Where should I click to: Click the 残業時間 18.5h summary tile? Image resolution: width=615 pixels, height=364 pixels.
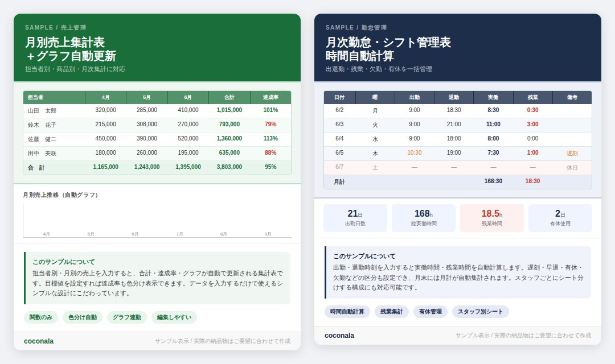[x=492, y=218]
